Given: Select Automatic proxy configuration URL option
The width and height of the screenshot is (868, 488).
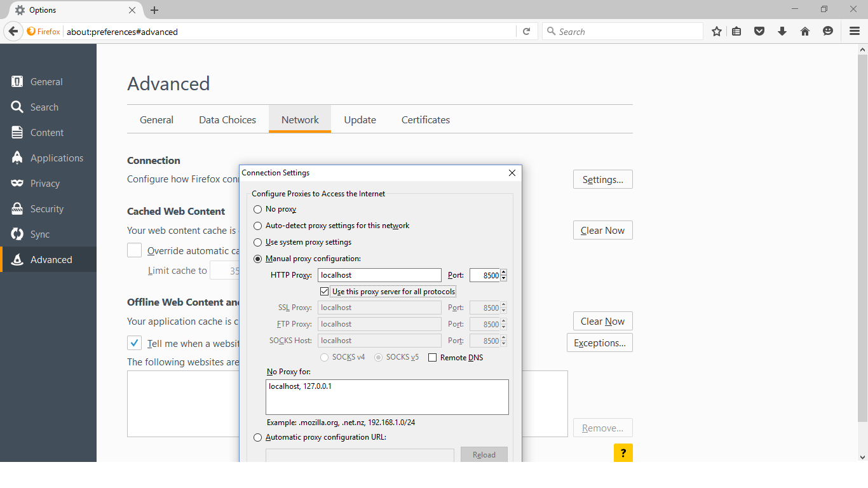Looking at the screenshot, I should pos(257,437).
